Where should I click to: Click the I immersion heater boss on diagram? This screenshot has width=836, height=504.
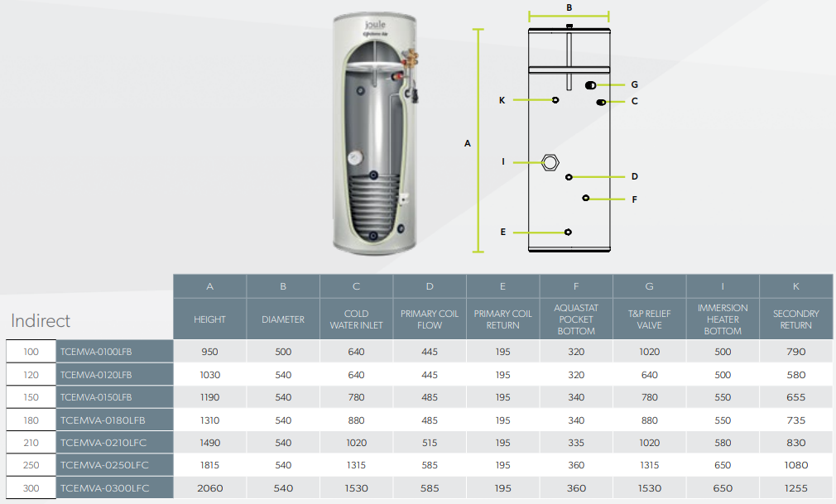tap(550, 162)
